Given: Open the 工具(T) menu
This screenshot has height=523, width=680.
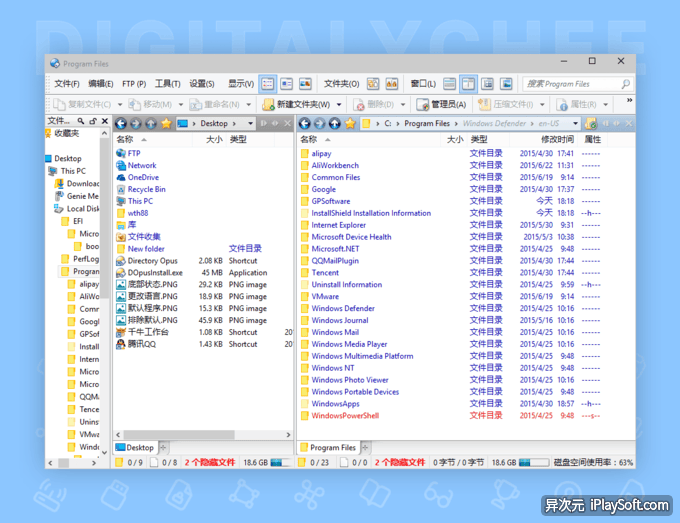Looking at the screenshot, I should pos(168,84).
